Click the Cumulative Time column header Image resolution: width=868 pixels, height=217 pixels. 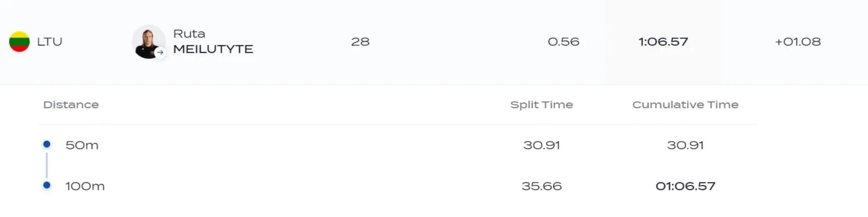[x=685, y=105]
